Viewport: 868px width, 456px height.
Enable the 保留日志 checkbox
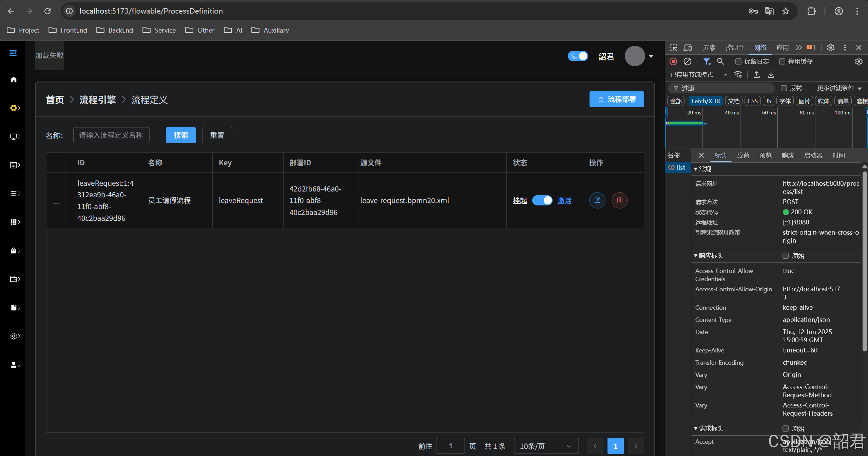point(738,61)
